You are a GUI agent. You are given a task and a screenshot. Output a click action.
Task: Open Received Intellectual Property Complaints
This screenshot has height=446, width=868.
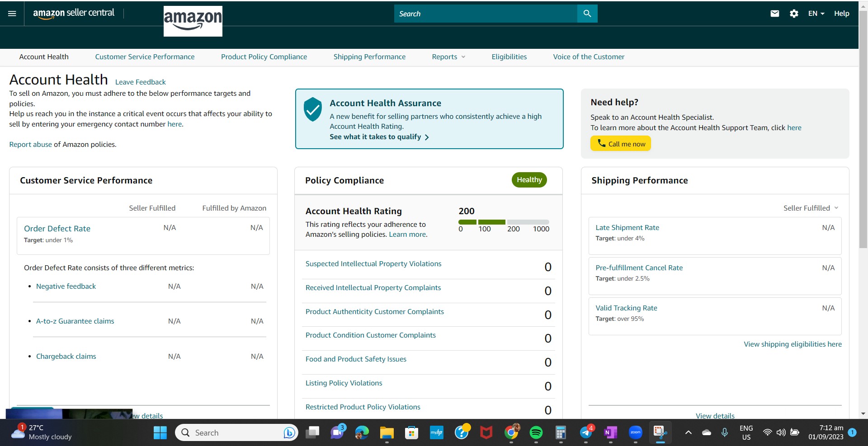coord(373,288)
